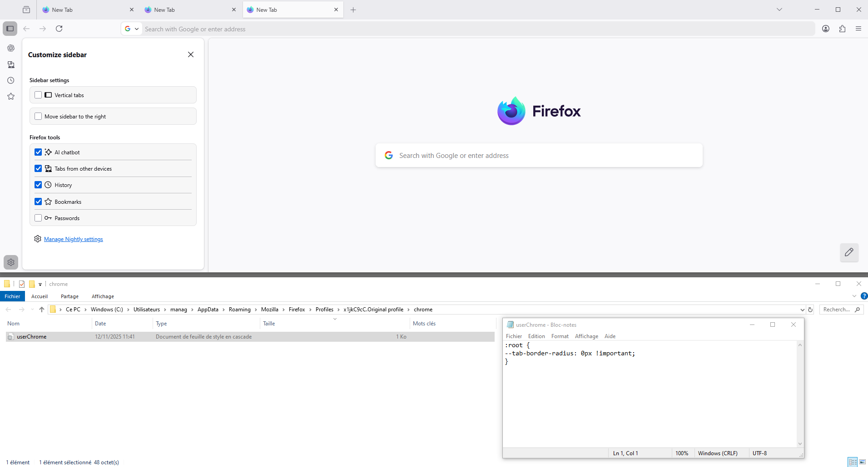Navigate to AppData in Explorer breadcrumb
The image size is (868, 467).
pos(208,310)
